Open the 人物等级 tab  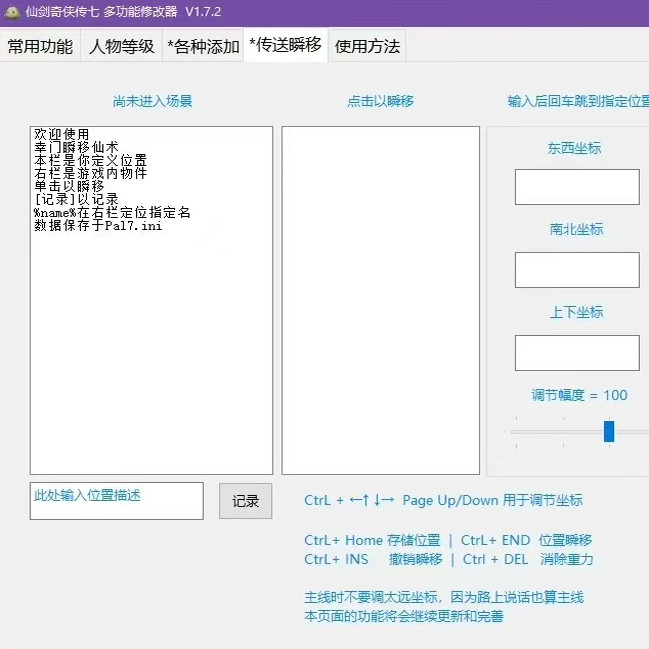pos(122,46)
